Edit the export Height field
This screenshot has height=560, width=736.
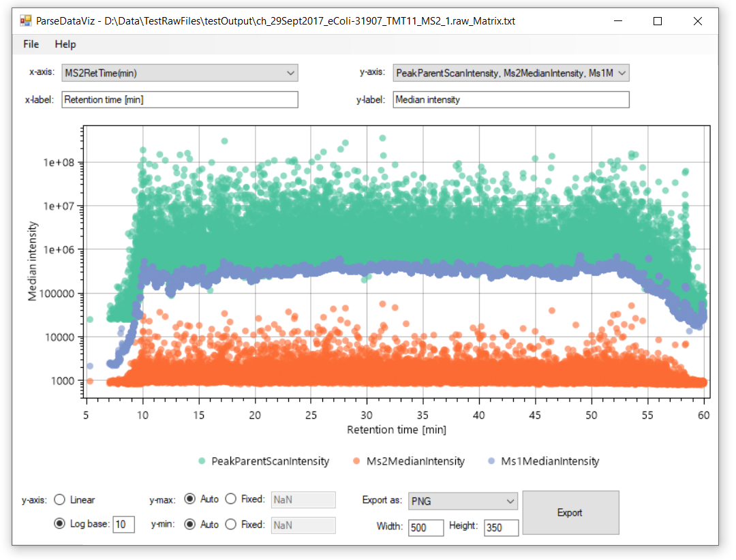[x=502, y=527]
